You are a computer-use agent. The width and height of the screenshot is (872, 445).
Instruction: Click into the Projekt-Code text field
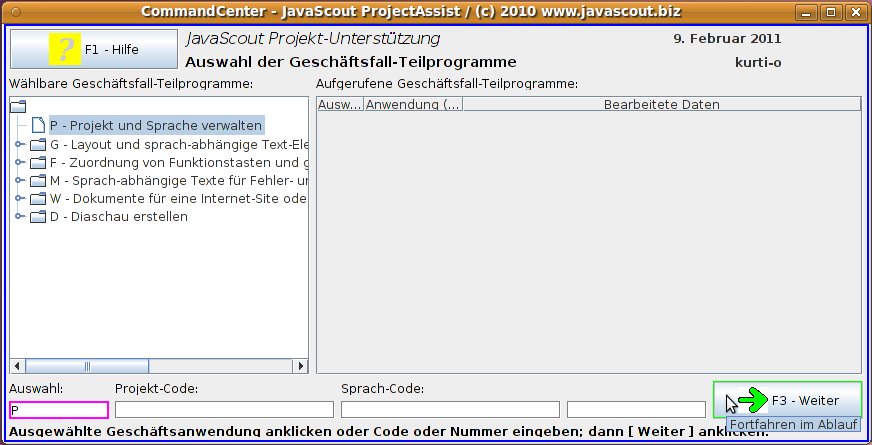click(x=224, y=409)
